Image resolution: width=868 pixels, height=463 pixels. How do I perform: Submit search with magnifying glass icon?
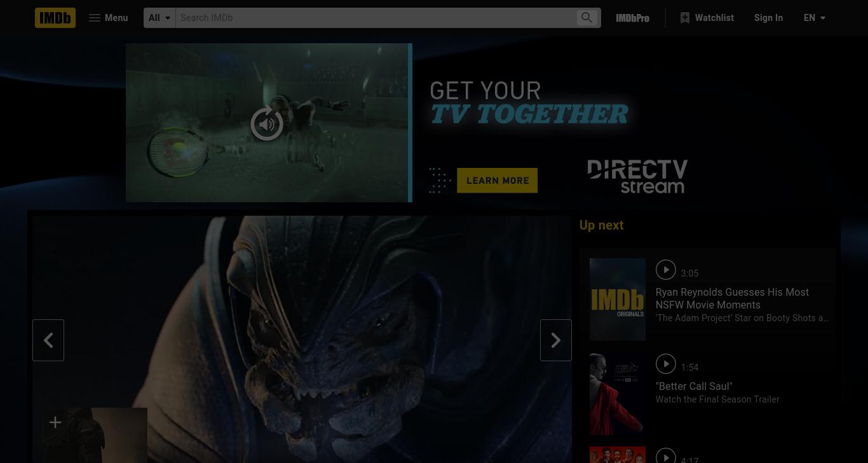click(587, 18)
